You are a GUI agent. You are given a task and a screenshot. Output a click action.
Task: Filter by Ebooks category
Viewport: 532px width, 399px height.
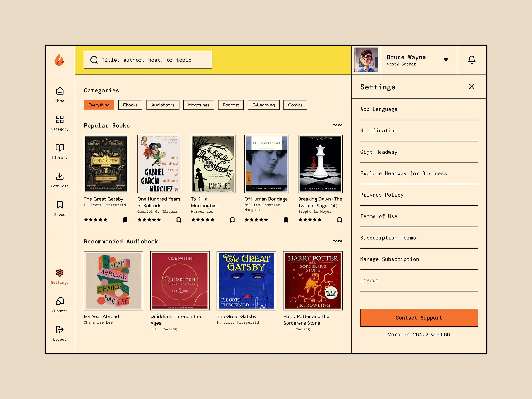[x=130, y=105]
